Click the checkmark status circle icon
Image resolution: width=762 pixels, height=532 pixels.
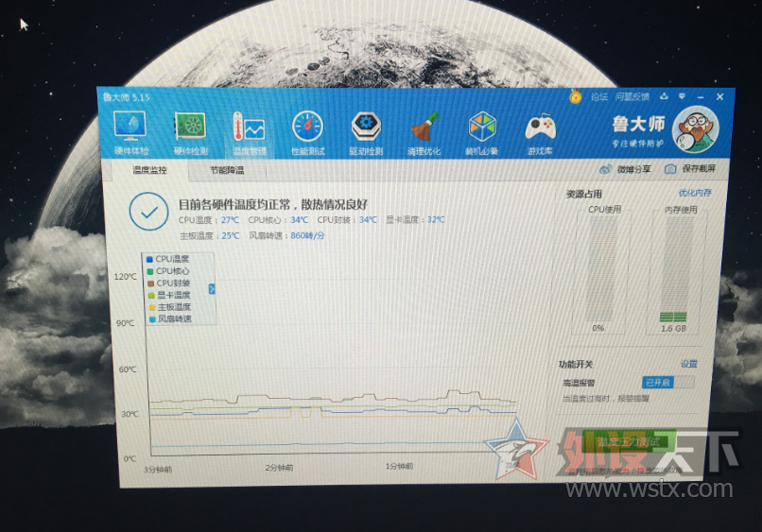click(x=148, y=212)
